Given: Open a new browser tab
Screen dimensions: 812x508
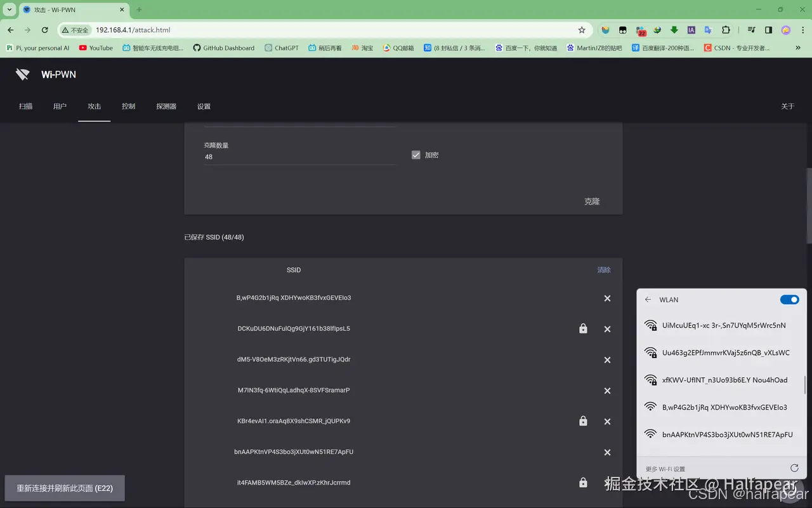Looking at the screenshot, I should (x=140, y=10).
